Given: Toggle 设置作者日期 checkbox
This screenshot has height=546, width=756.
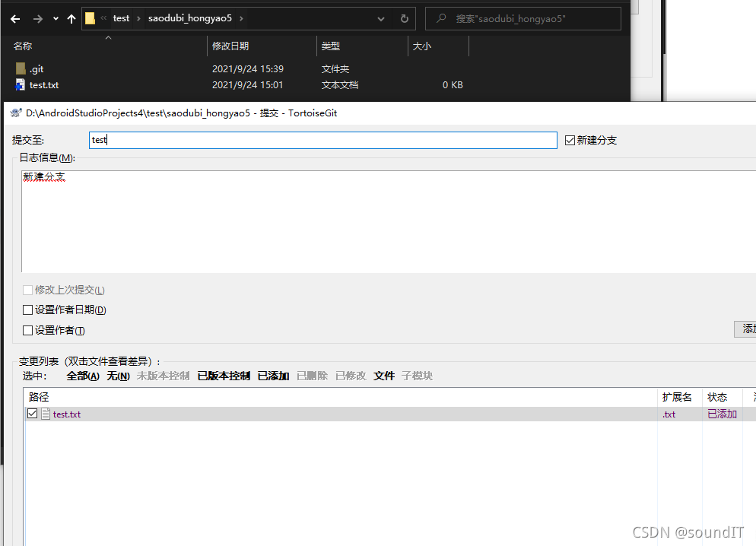Looking at the screenshot, I should [27, 310].
